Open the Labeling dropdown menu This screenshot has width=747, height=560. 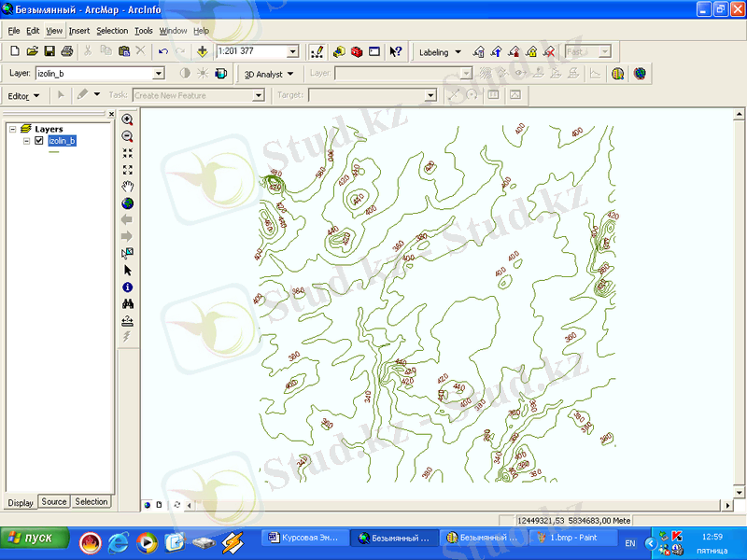pos(439,52)
